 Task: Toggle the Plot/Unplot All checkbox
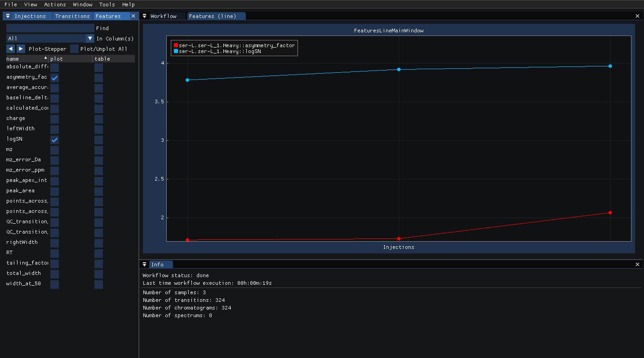pyautogui.click(x=74, y=49)
